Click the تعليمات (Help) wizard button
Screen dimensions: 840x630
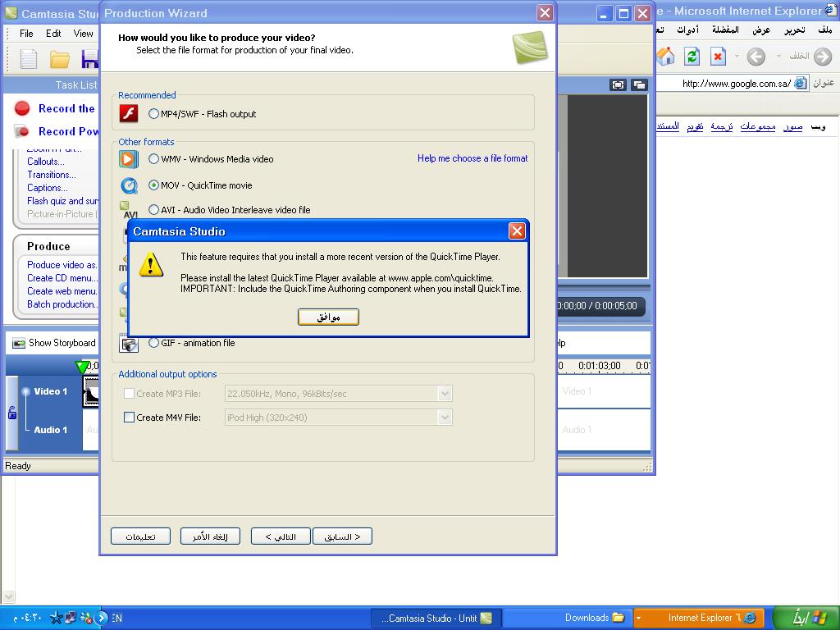coord(140,536)
